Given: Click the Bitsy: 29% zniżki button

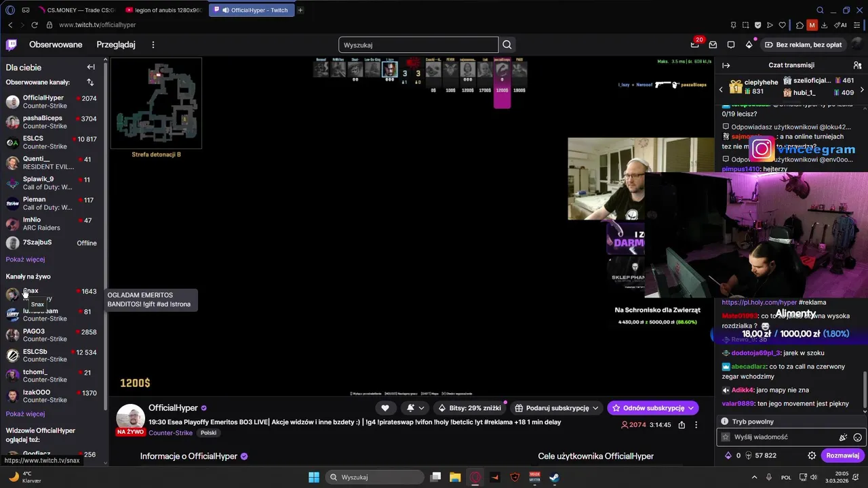Looking at the screenshot, I should pyautogui.click(x=469, y=408).
